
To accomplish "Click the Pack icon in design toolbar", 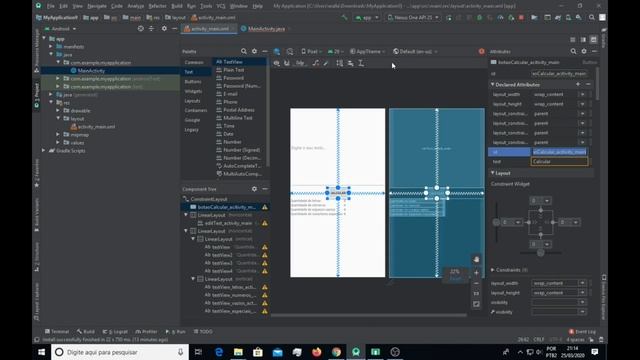I will 340,63.
